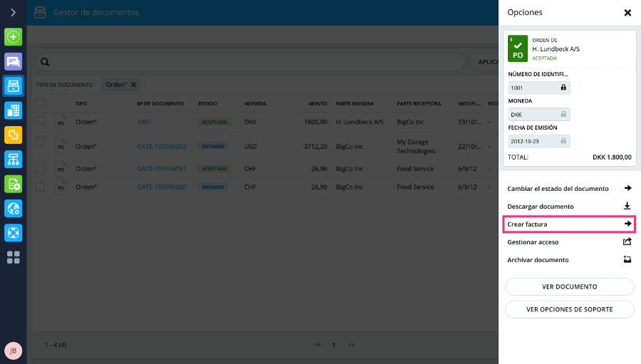This screenshot has width=641, height=364.
Task: Click the PO icon in row GATE-100506060
Action: click(x=61, y=187)
